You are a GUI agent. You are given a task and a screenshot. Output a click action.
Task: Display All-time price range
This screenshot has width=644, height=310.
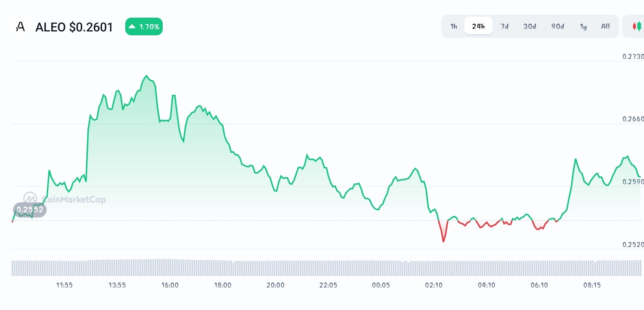(605, 26)
